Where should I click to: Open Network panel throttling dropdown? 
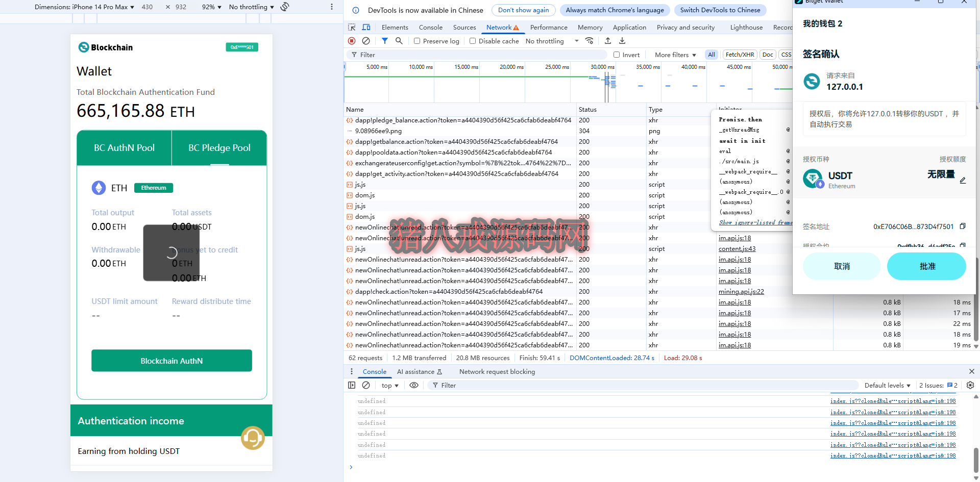coord(552,41)
